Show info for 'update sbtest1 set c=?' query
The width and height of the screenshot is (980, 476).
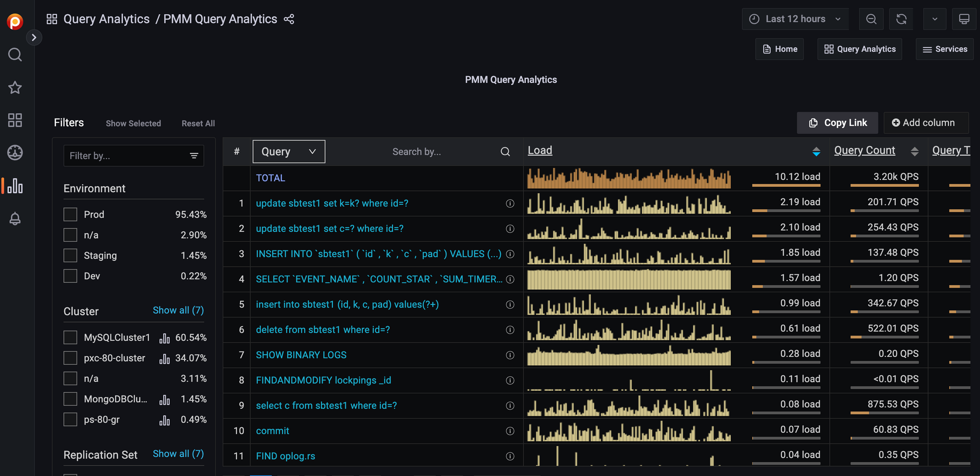[510, 229]
